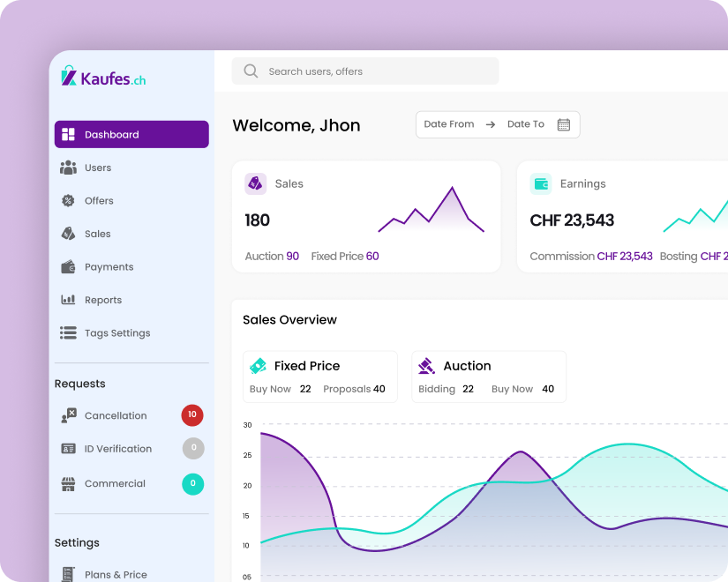This screenshot has width=728, height=582.
Task: Click the Cancellation request icon
Action: (69, 415)
